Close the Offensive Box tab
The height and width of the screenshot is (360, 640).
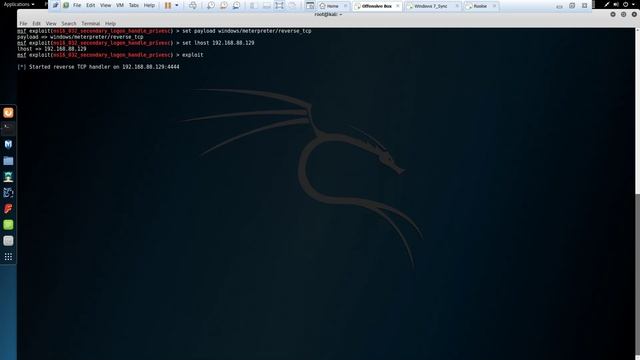click(398, 6)
